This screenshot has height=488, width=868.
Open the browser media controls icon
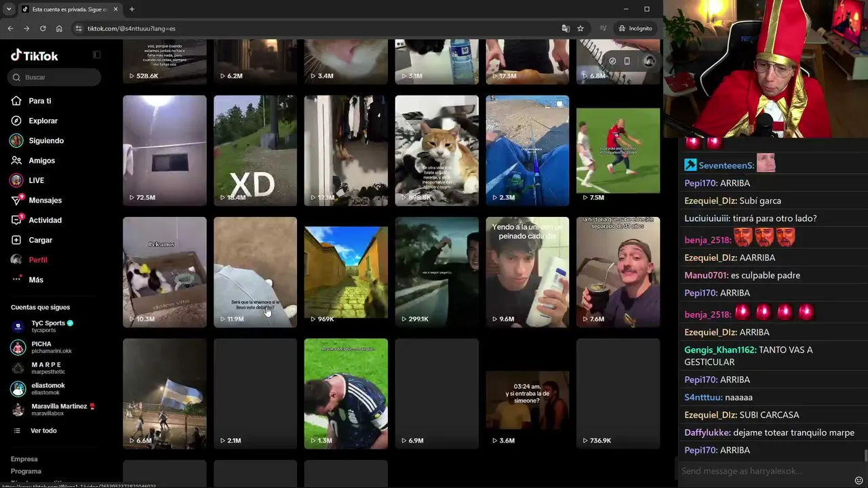tap(603, 28)
